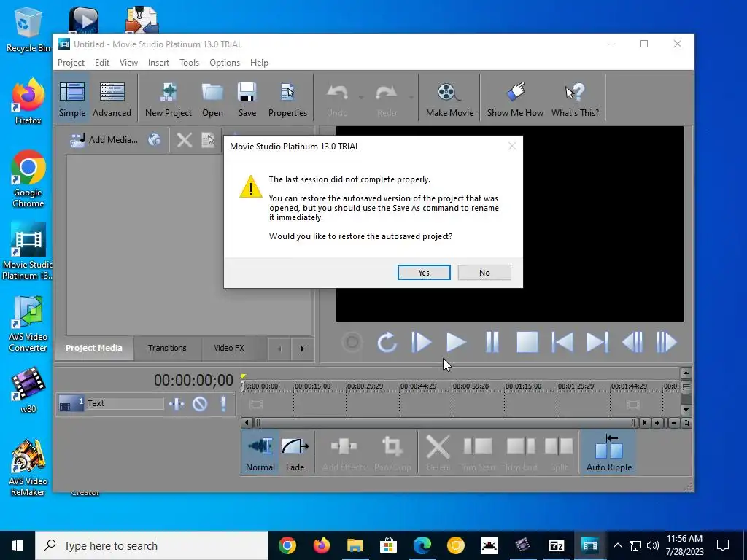The height and width of the screenshot is (560, 747).
Task: Save project using the floppy icon
Action: 247,99
